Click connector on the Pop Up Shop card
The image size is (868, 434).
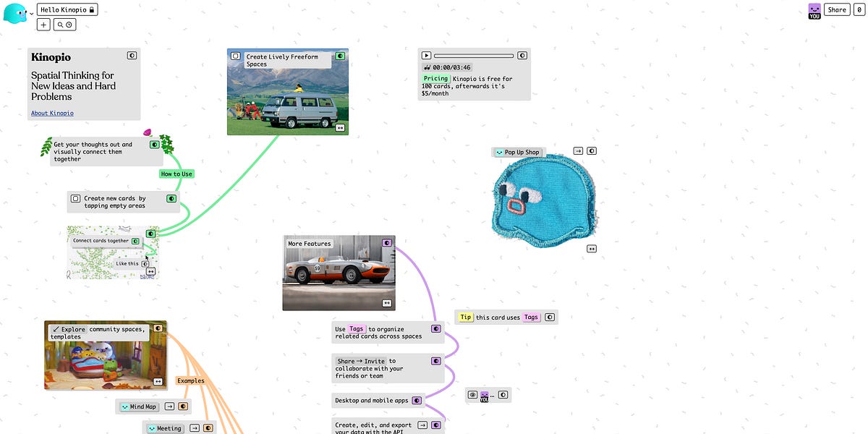[592, 150]
